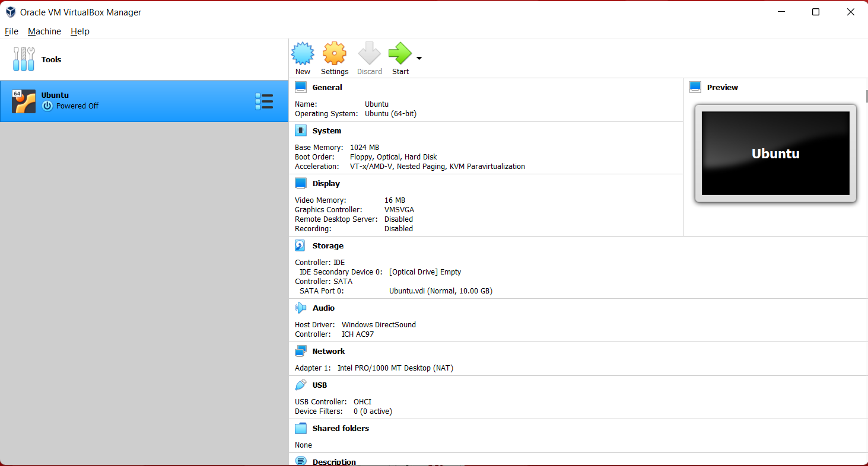Image resolution: width=868 pixels, height=466 pixels.
Task: Click the General section icon
Action: click(x=300, y=86)
